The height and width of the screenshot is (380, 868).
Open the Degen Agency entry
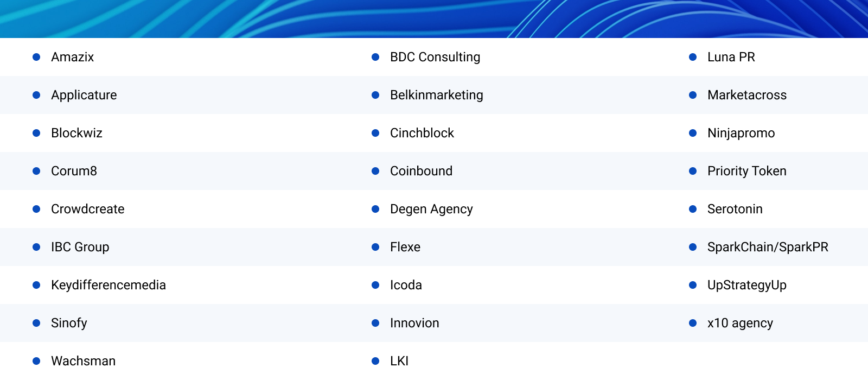[431, 209]
